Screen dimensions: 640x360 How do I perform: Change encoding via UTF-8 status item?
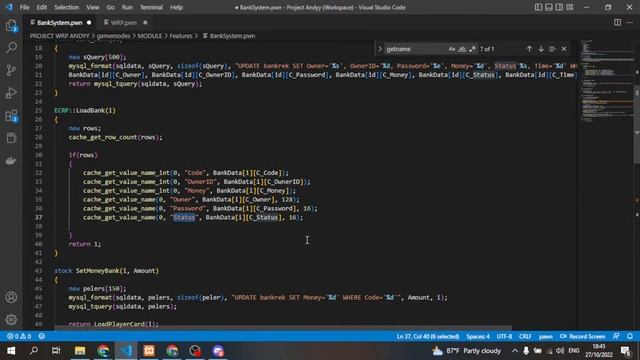click(504, 336)
